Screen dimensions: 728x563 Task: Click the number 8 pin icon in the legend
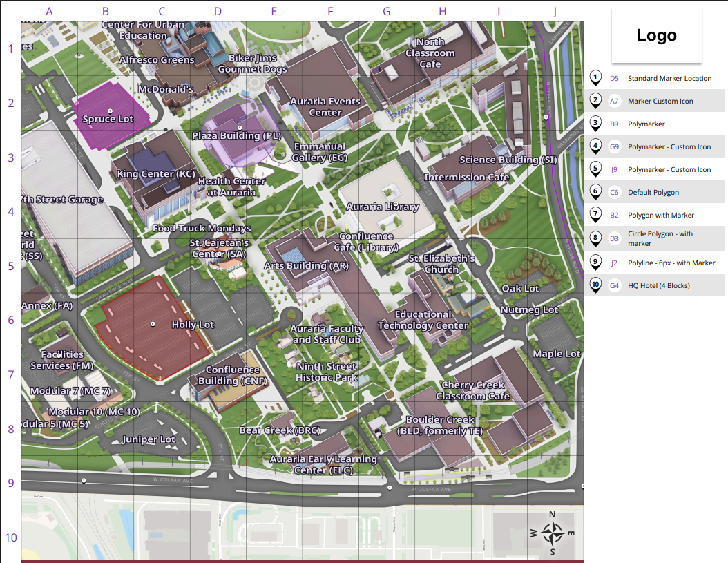pos(595,238)
